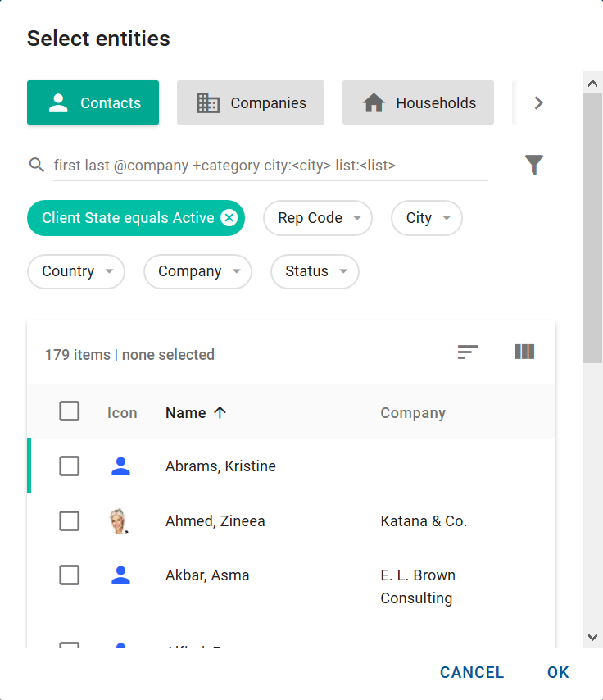Open the filter funnel icon
Image resolution: width=603 pixels, height=700 pixels.
click(534, 165)
